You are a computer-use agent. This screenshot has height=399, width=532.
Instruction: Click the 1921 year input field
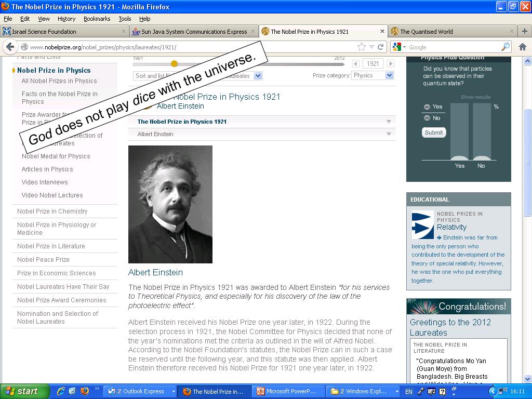coord(373,63)
